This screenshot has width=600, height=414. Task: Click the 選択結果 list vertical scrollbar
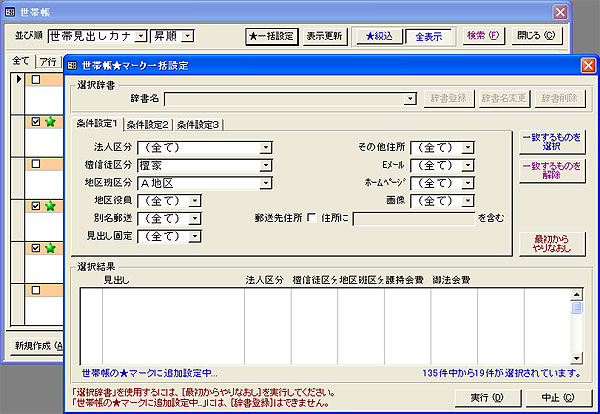[x=576, y=330]
